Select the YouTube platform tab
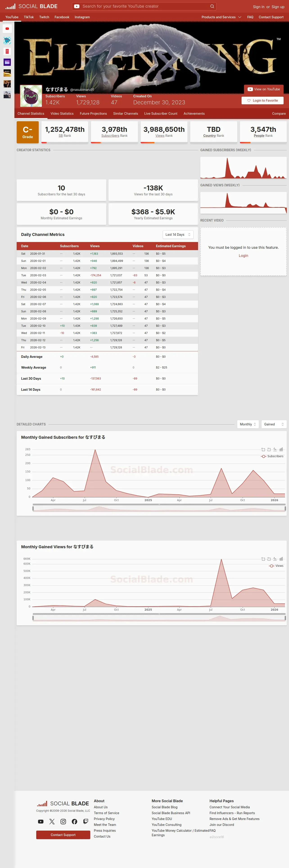Screen dimensions: 289x868 12,17
